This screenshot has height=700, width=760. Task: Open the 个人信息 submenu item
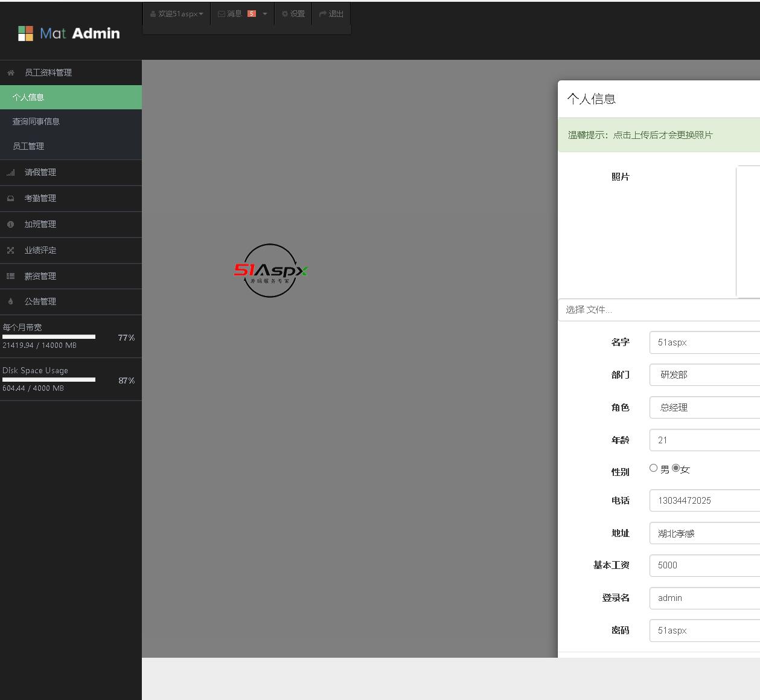pos(71,97)
